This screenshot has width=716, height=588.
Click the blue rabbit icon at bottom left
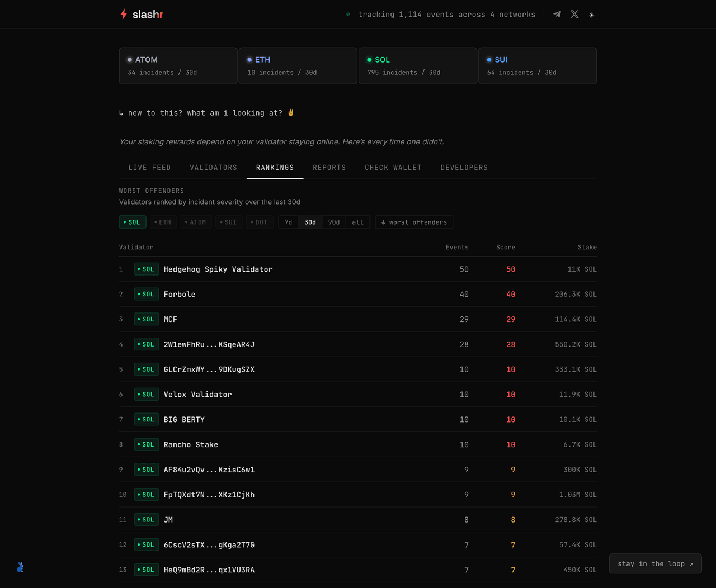(20, 567)
